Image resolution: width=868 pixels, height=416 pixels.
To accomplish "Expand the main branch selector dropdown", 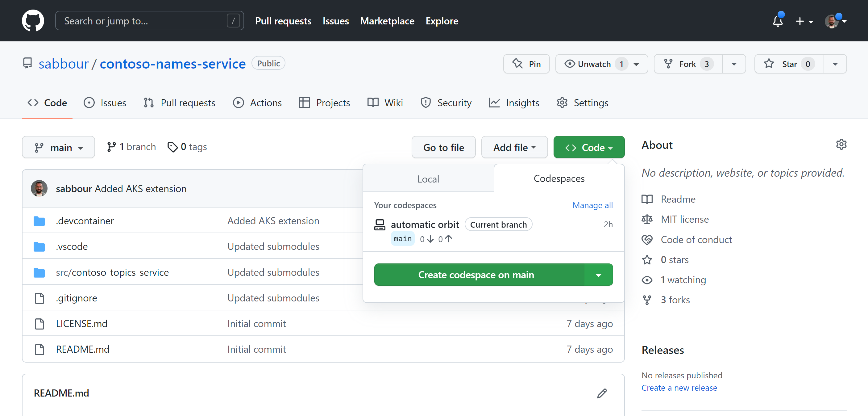I will pos(58,147).
